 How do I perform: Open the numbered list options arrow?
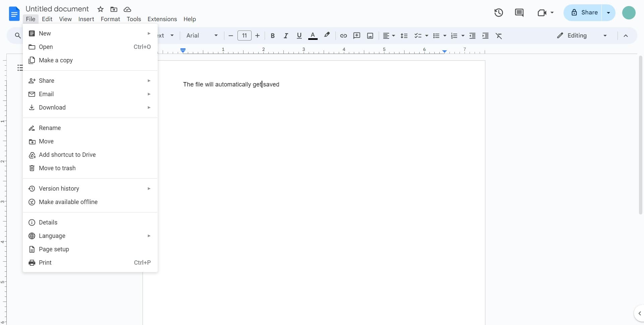click(x=462, y=36)
